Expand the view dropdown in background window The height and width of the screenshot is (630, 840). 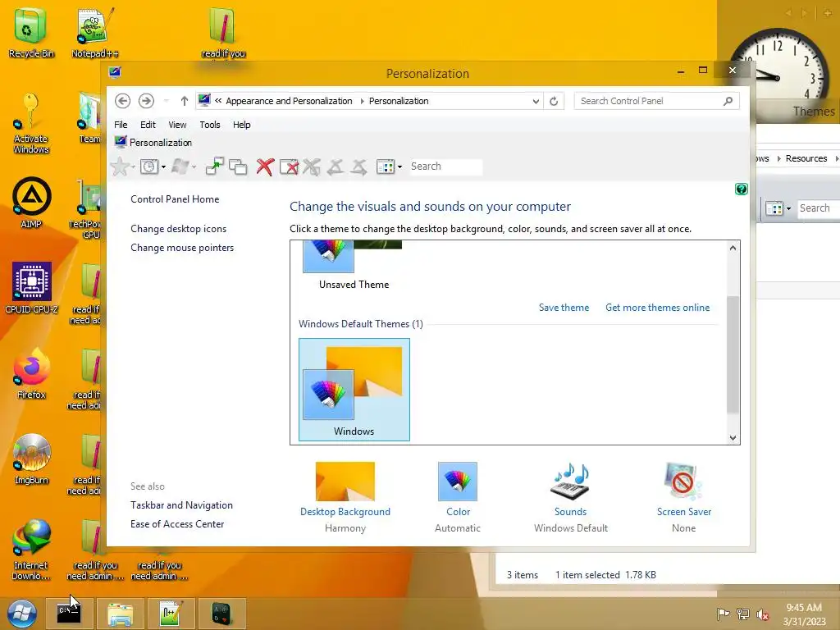coord(788,208)
